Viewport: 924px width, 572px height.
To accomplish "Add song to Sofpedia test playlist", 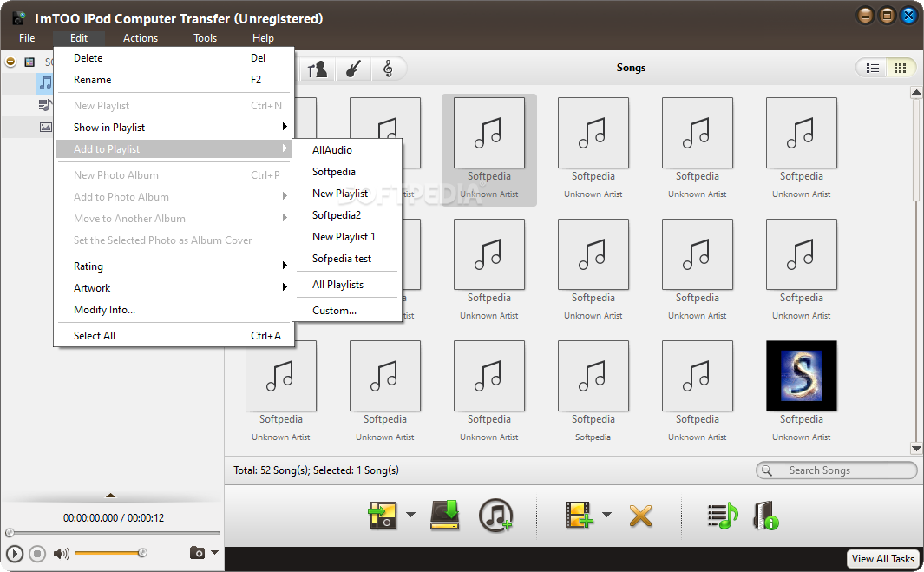I will tap(347, 259).
